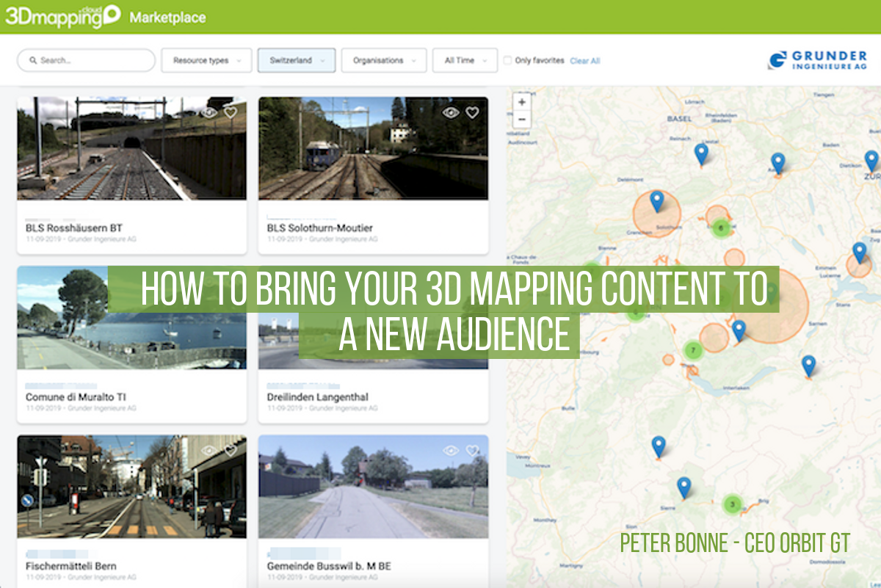Enable the Only favorites checkbox
Image resolution: width=881 pixels, height=588 pixels.
[507, 61]
